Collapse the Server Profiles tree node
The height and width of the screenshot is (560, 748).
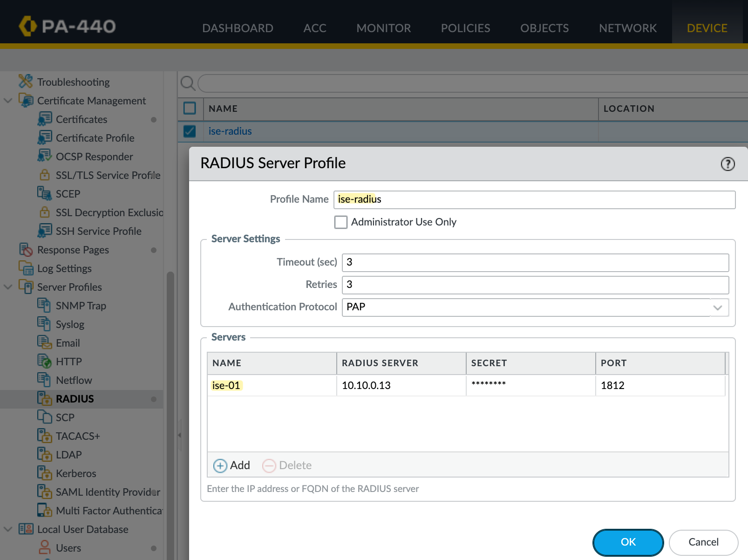(8, 287)
